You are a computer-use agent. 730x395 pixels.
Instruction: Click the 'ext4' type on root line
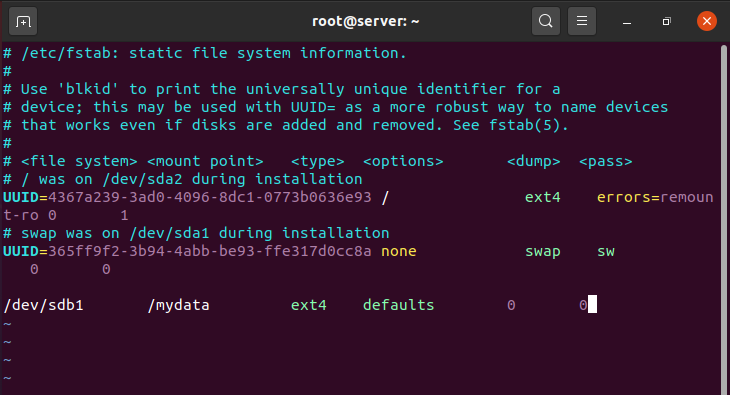[x=542, y=197]
